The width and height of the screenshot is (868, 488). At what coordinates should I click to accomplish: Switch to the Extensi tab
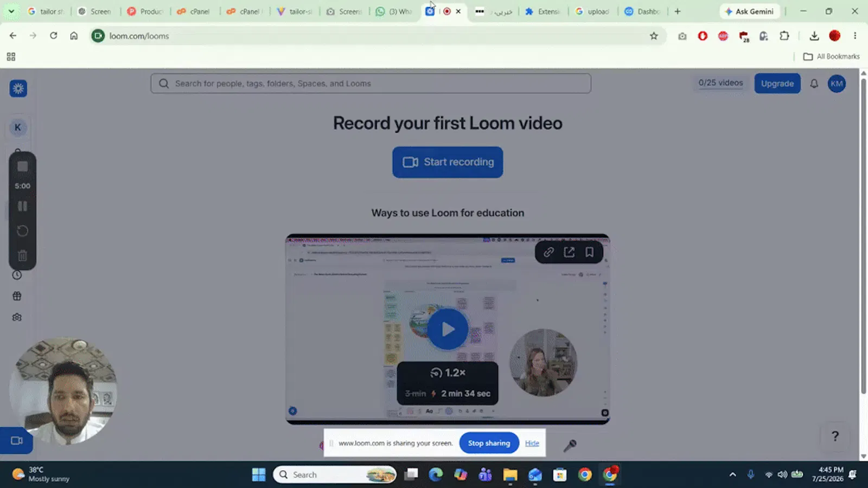click(x=543, y=11)
